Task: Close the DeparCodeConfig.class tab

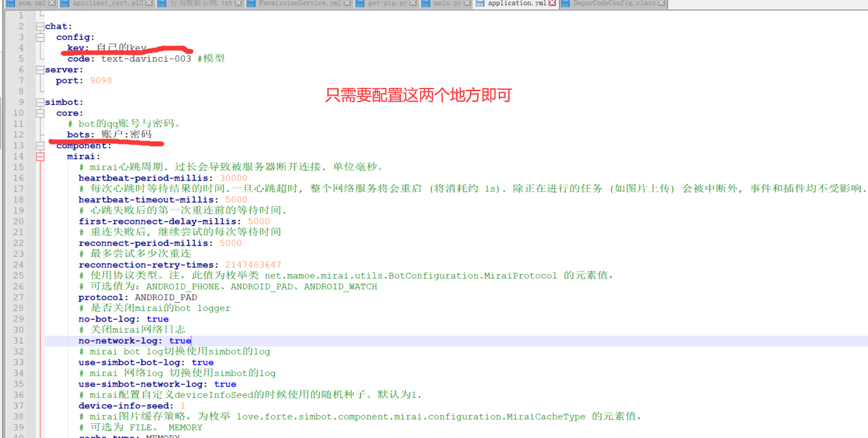Action: click(661, 3)
